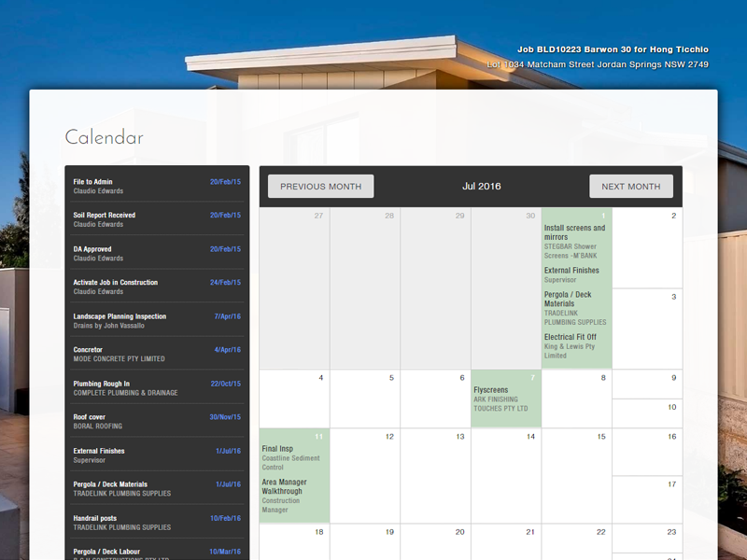Select calendar day 12

(x=365, y=476)
